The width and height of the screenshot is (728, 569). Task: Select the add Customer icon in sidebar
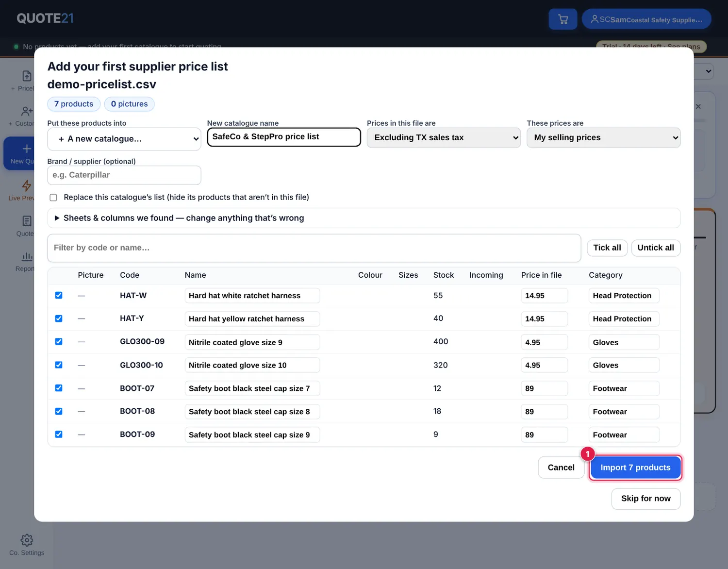click(x=27, y=111)
